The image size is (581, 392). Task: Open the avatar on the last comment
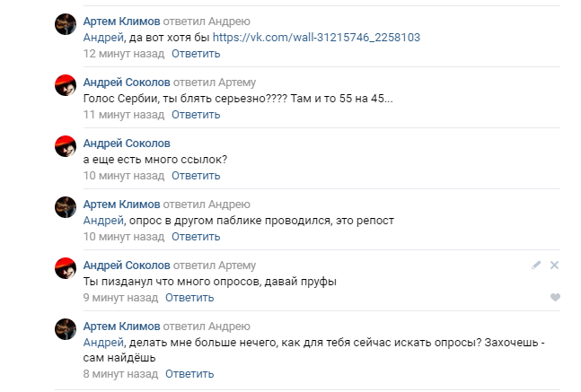(66, 331)
